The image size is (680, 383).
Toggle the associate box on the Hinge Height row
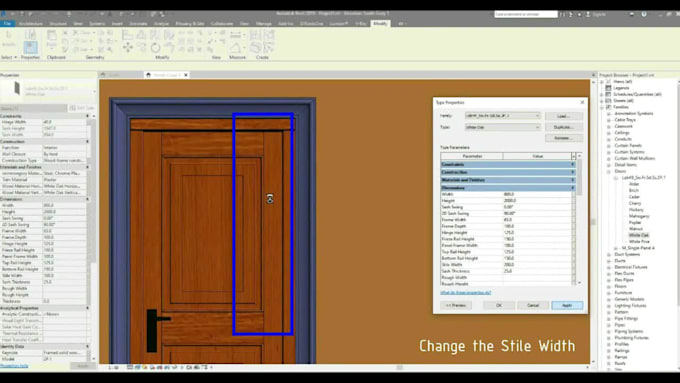pyautogui.click(x=573, y=232)
